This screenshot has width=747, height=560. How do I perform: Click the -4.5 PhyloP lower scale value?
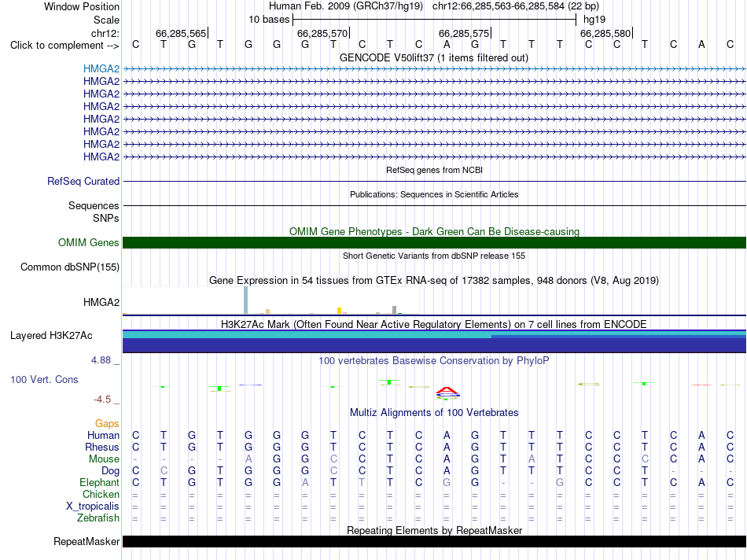coord(102,400)
